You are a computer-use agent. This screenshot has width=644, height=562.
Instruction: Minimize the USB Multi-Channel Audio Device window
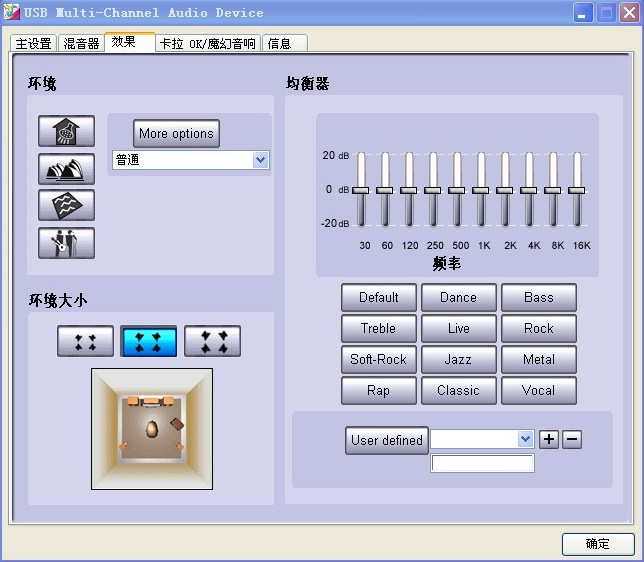pos(583,13)
